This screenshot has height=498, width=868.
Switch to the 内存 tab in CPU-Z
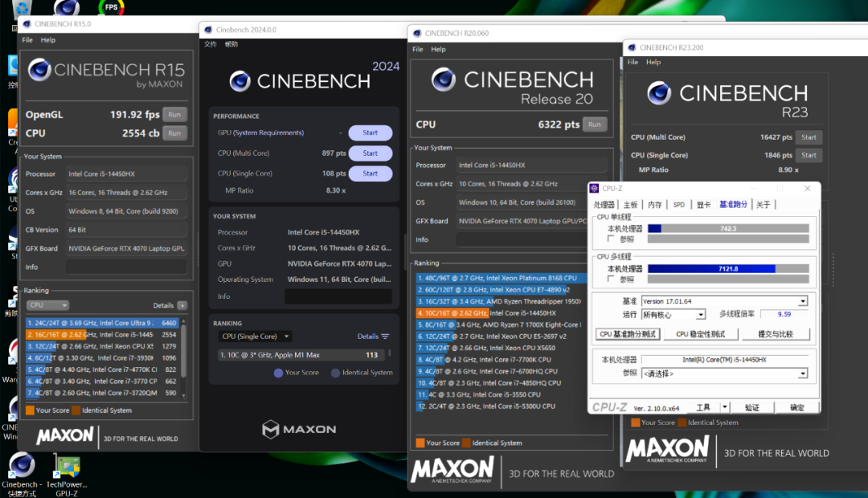[x=655, y=205]
